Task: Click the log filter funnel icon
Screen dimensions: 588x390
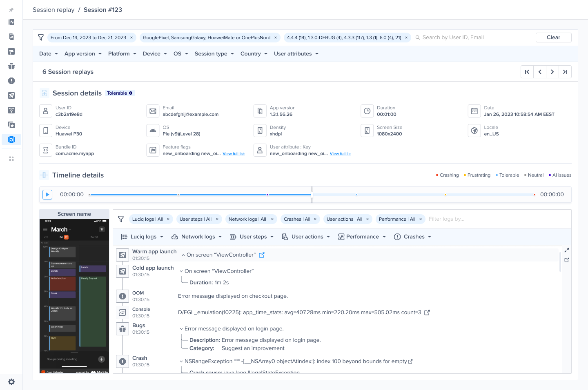Action: [121, 219]
